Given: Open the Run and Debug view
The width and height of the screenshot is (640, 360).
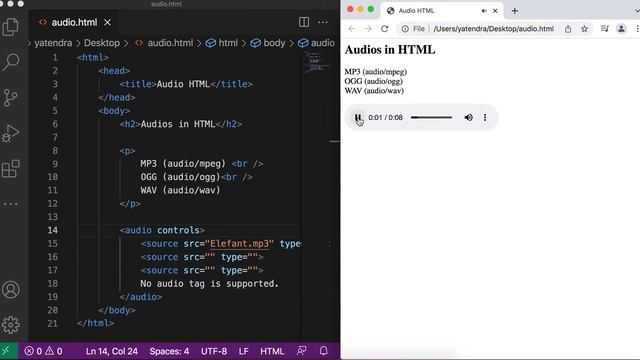Looking at the screenshot, I should 11,133.
